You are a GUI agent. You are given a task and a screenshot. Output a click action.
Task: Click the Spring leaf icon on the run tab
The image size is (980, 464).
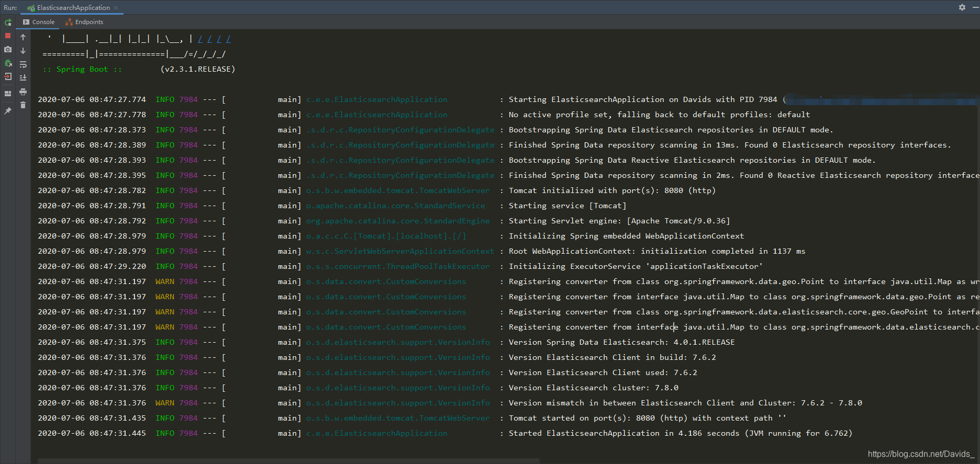click(x=31, y=8)
